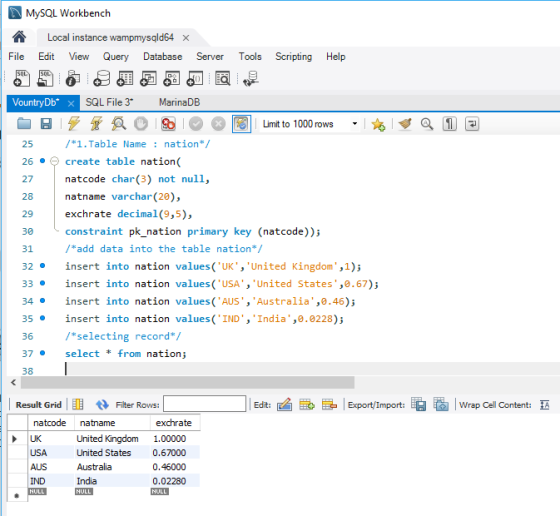
Task: Click the statement marker dot on line 32
Action: tap(42, 266)
